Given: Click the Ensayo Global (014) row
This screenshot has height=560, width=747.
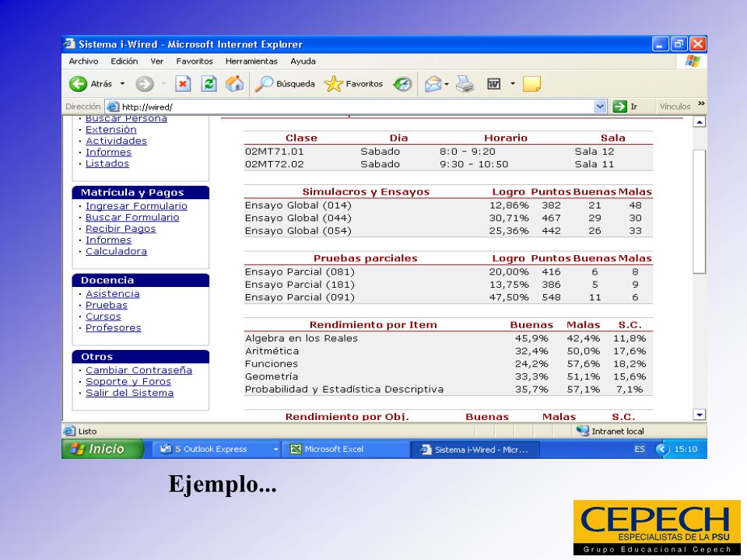Looking at the screenshot, I should click(x=448, y=205).
